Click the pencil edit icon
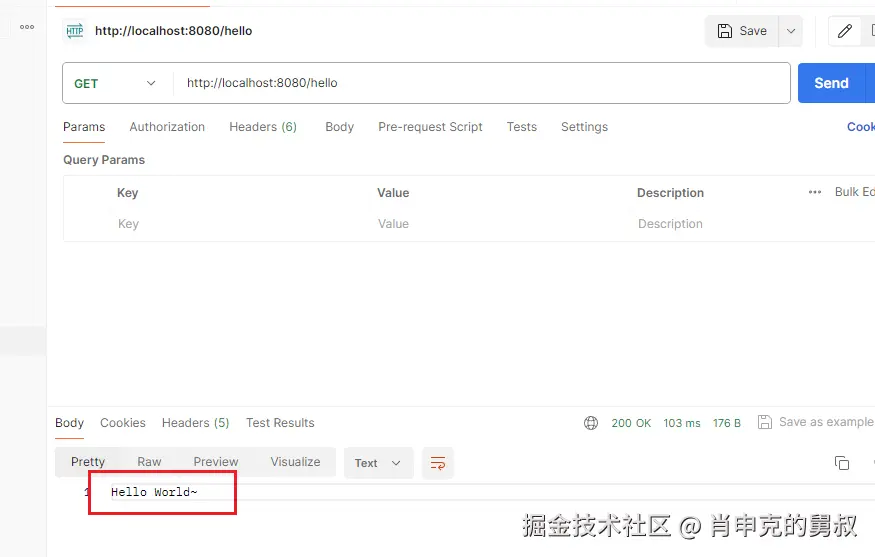 (845, 31)
